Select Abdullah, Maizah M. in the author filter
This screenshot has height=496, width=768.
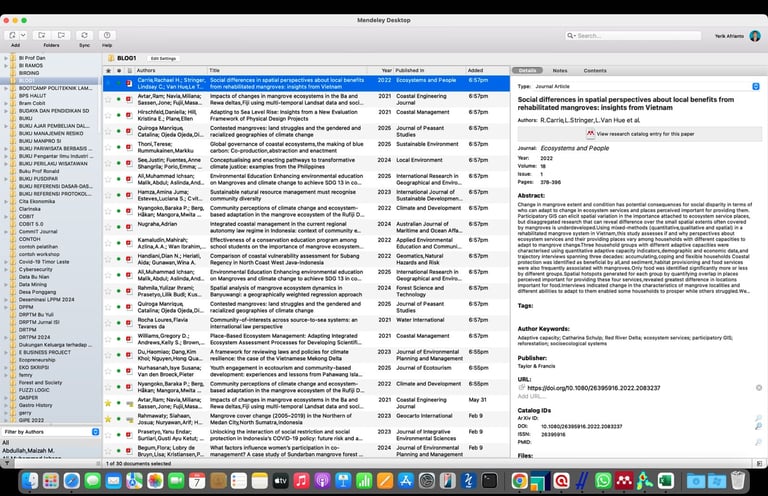(28, 450)
